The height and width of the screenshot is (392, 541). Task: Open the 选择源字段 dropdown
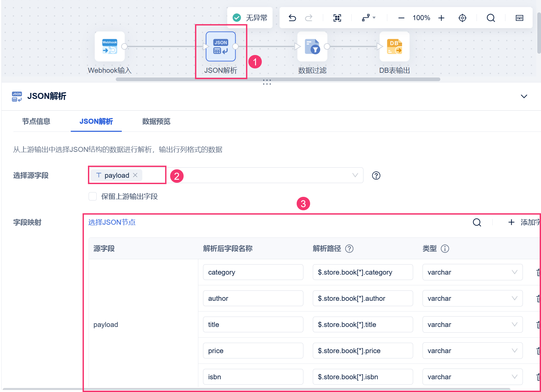coord(355,175)
